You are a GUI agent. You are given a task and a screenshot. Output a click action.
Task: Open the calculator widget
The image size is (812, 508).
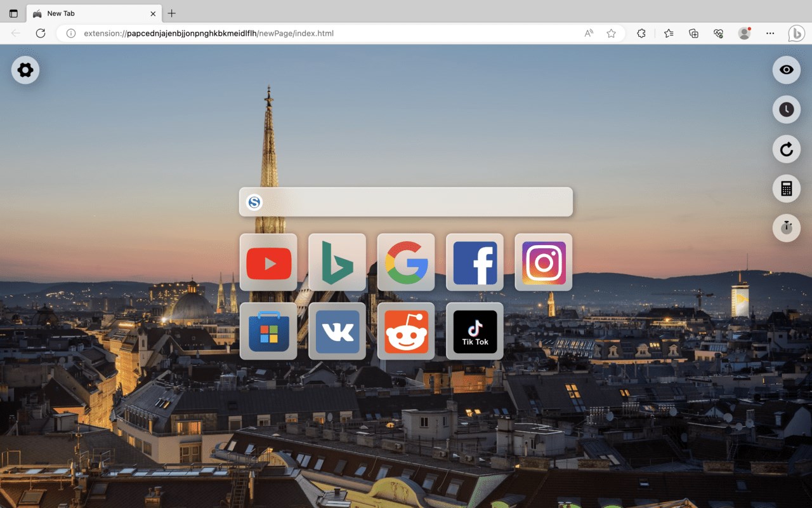point(787,189)
